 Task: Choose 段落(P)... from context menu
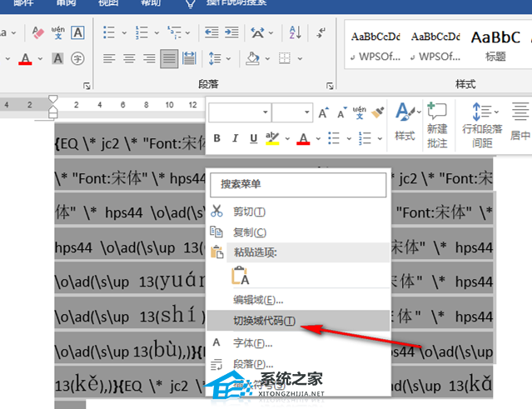point(298,364)
